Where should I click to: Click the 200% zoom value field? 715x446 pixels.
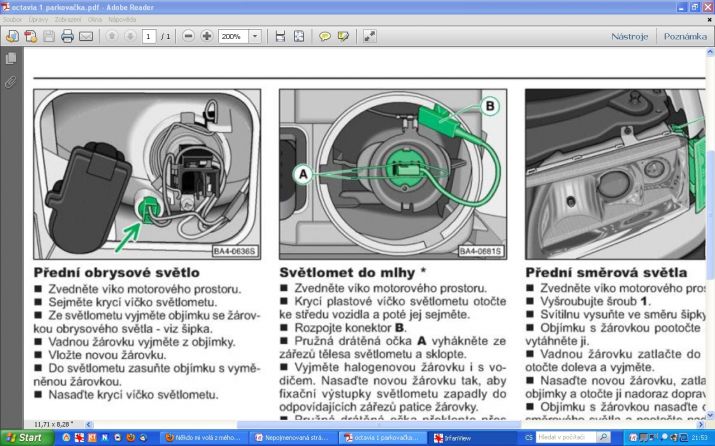point(233,36)
